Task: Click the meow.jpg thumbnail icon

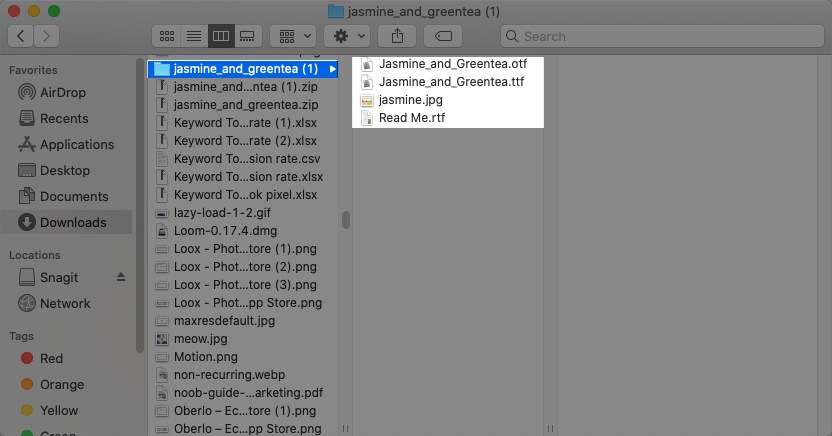Action: 162,339
